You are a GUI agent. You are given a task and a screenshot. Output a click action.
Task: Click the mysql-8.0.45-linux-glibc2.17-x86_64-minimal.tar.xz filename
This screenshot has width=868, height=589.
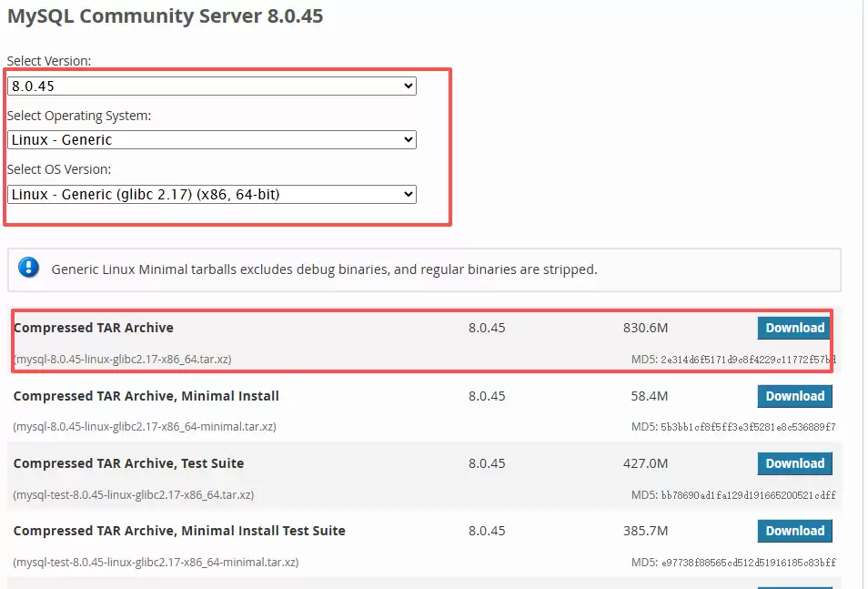[145, 427]
